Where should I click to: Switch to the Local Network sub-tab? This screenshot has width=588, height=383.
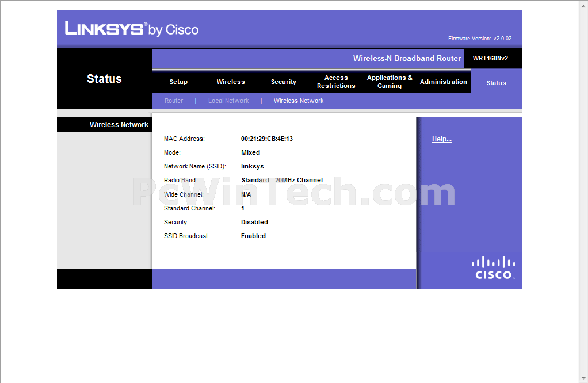point(228,101)
